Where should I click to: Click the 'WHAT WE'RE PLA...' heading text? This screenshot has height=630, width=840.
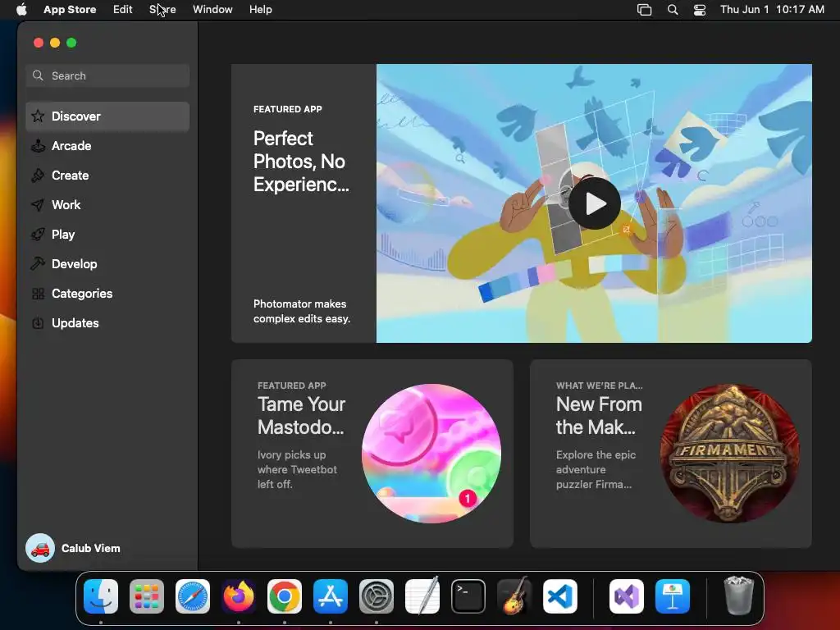pyautogui.click(x=599, y=386)
